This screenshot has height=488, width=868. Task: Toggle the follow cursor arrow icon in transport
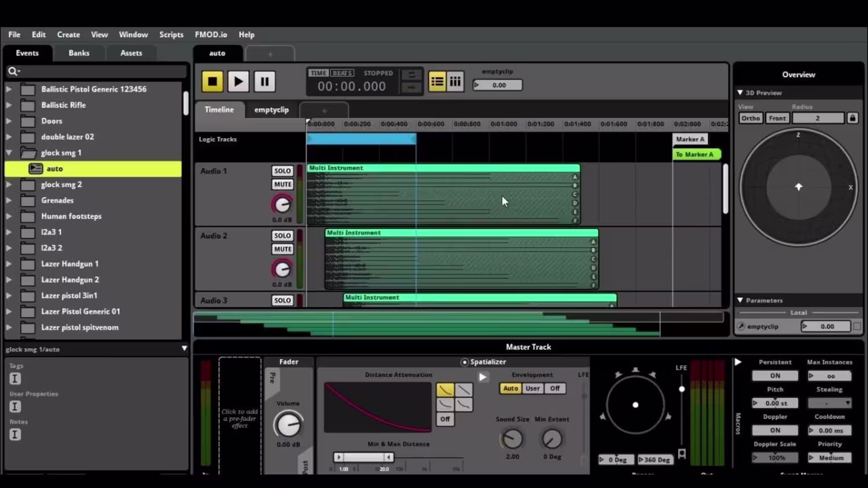pyautogui.click(x=411, y=87)
